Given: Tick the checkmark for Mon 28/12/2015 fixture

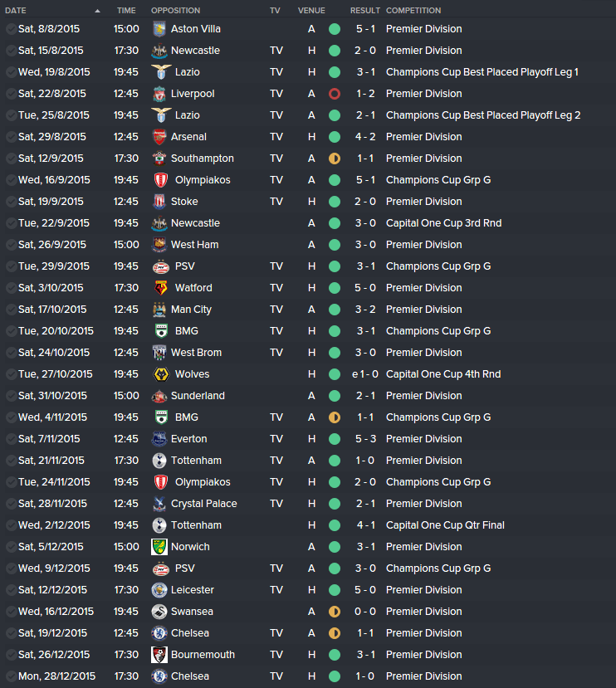Looking at the screenshot, I should point(11,676).
